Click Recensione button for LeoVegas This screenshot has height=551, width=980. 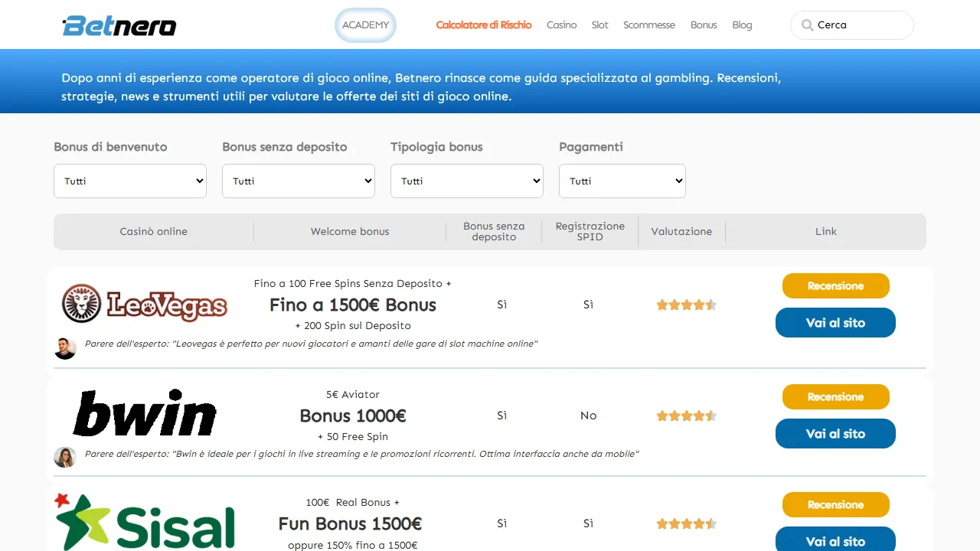[835, 285]
